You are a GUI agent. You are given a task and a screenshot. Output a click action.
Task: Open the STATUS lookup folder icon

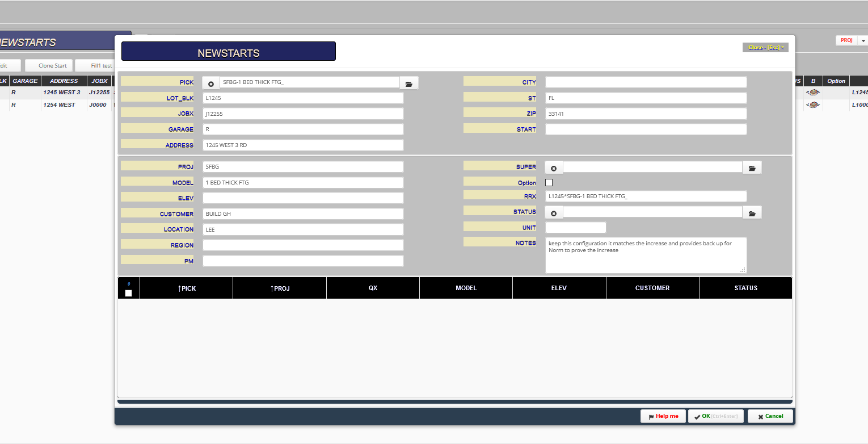752,213
